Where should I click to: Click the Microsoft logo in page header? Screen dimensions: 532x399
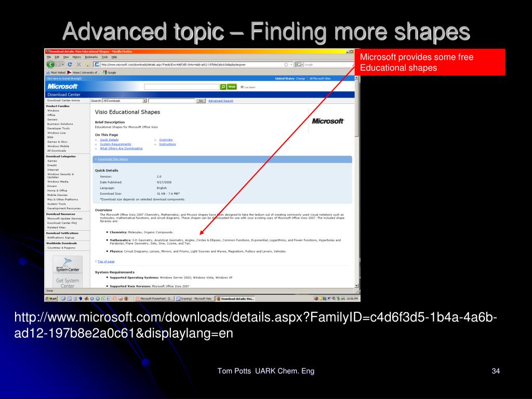click(x=62, y=87)
